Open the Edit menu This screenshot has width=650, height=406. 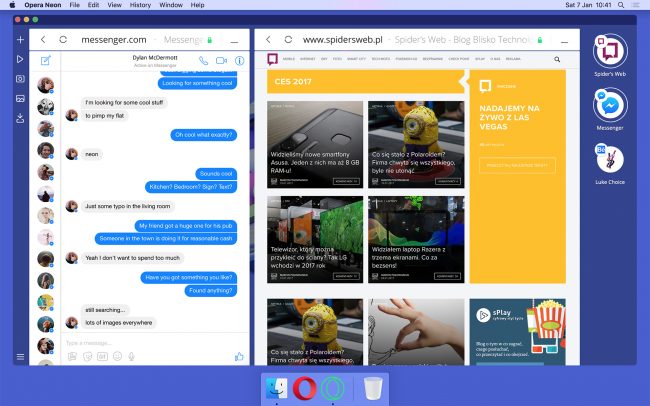tap(93, 5)
